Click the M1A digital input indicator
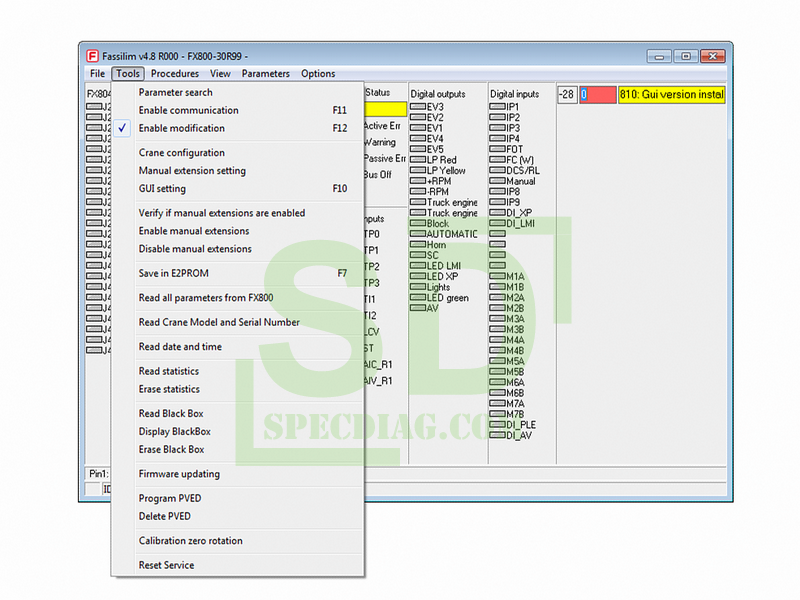Viewport: 800px width, 600px height. (x=497, y=277)
